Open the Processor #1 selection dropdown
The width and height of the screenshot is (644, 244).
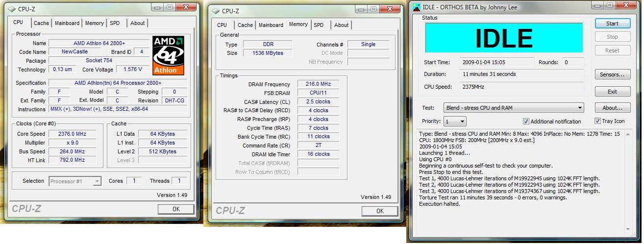pyautogui.click(x=75, y=181)
